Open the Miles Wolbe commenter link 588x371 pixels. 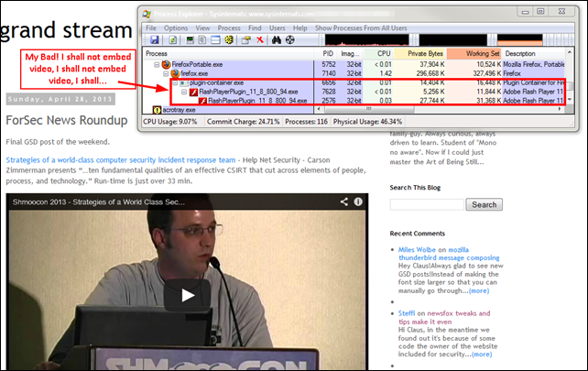coord(417,249)
